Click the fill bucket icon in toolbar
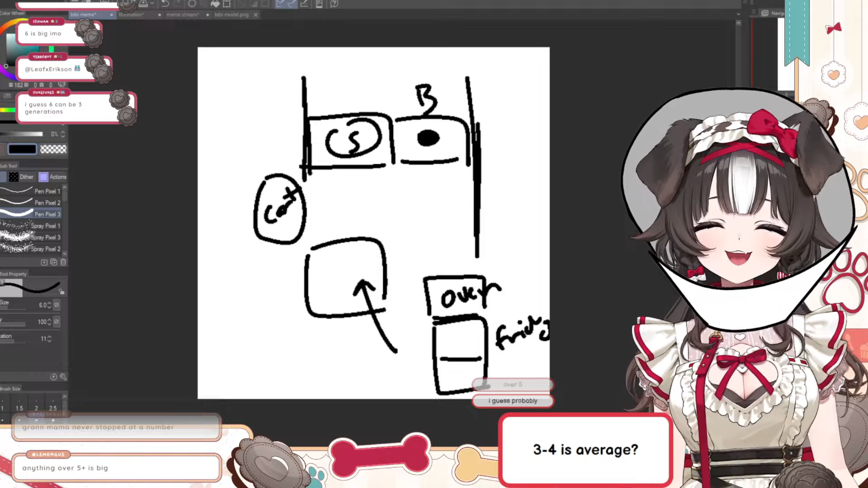 [215, 4]
